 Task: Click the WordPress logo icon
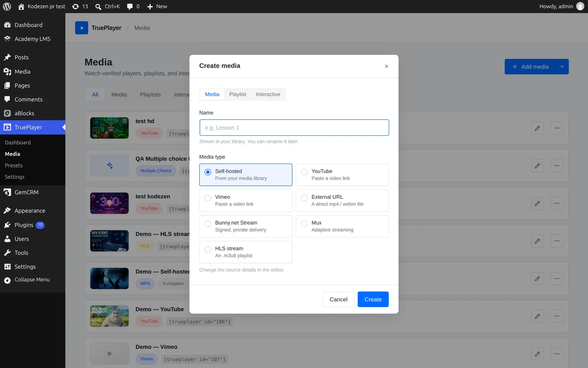7,7
